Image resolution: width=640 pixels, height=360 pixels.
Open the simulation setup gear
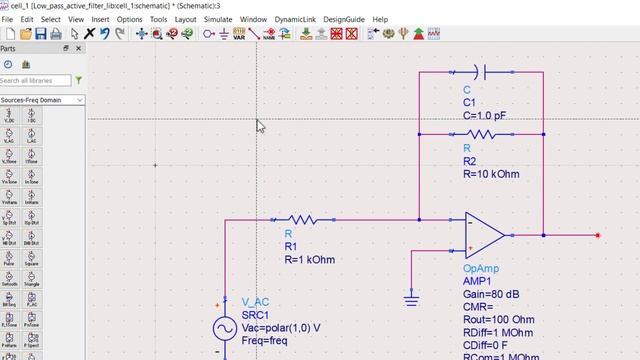[x=388, y=34]
